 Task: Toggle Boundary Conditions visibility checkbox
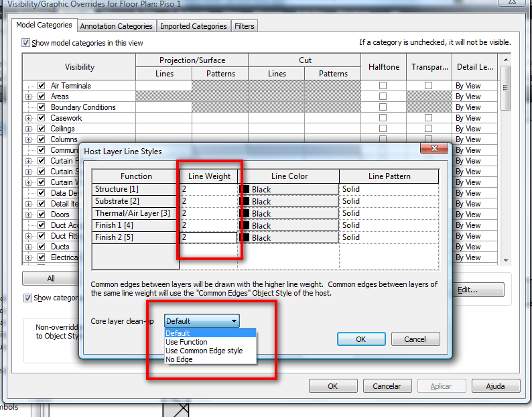click(42, 107)
